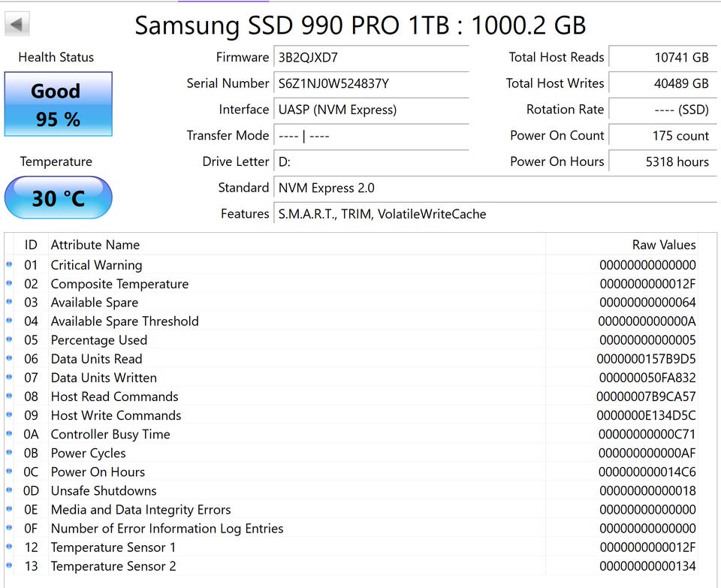Click the Serial Number field S6Z1NJ0W524837Y
Screen dimensions: 721x588
point(371,83)
